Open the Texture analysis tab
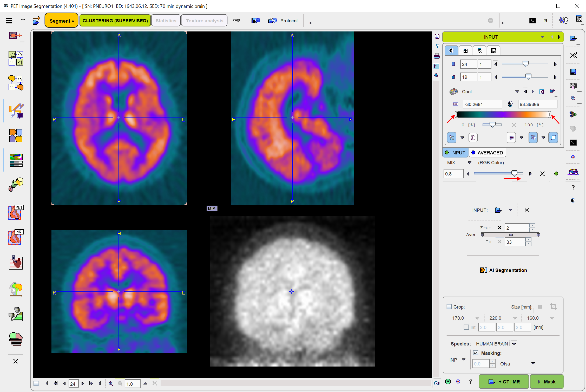Image resolution: width=586 pixels, height=392 pixels. [x=205, y=21]
